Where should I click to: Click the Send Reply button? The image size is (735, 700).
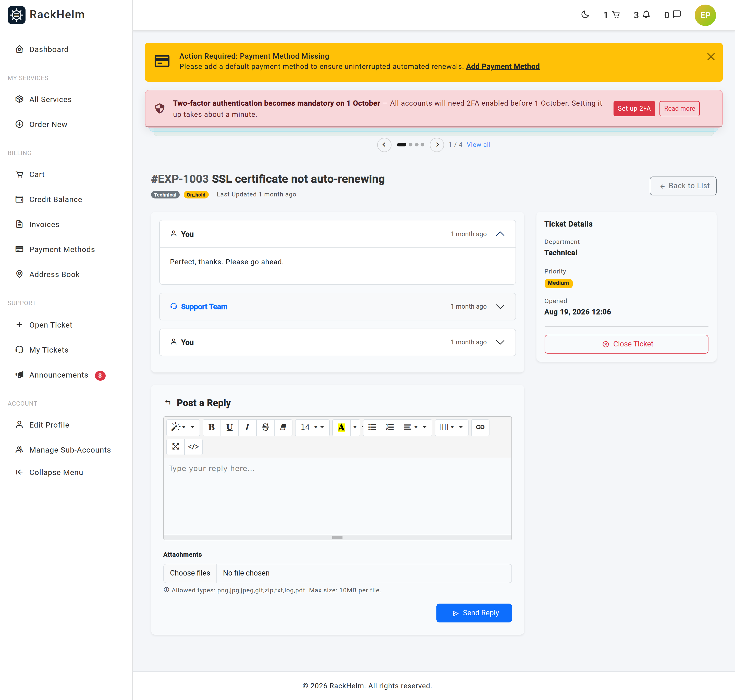coord(474,613)
